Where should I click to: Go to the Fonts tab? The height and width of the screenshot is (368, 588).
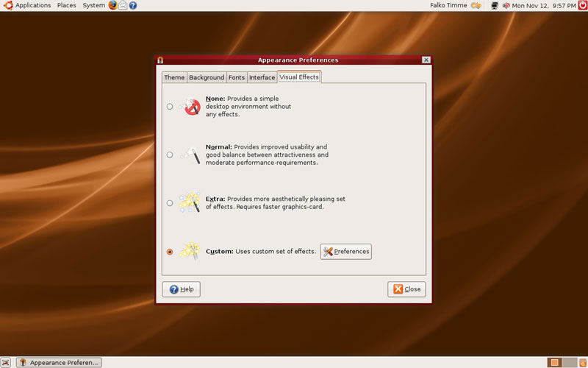237,77
